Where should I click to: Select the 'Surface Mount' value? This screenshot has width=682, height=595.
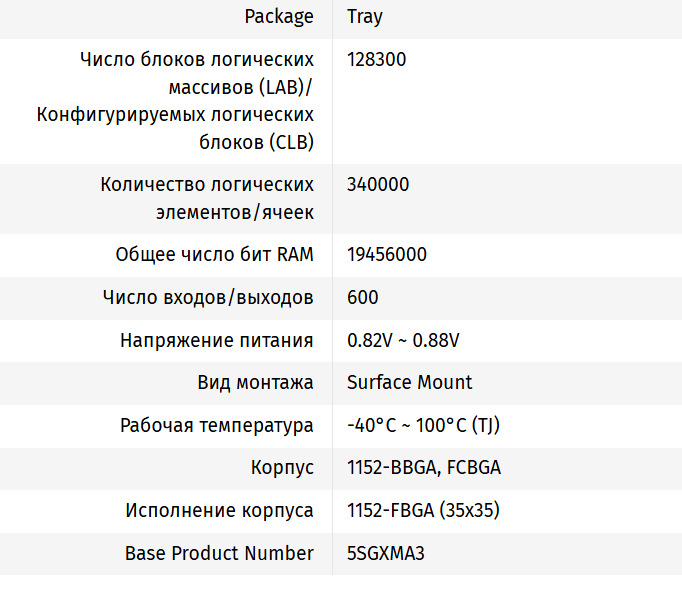(x=410, y=383)
